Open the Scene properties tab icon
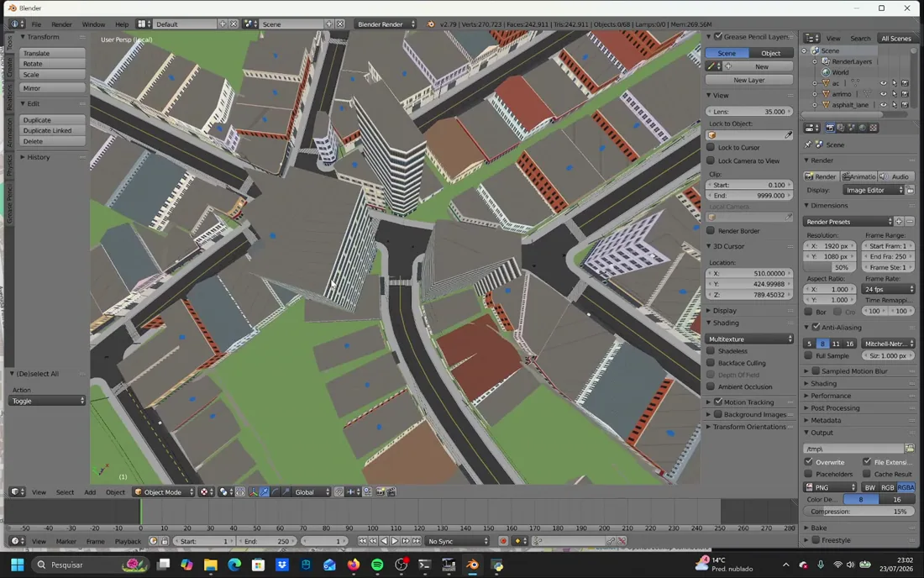 click(852, 128)
